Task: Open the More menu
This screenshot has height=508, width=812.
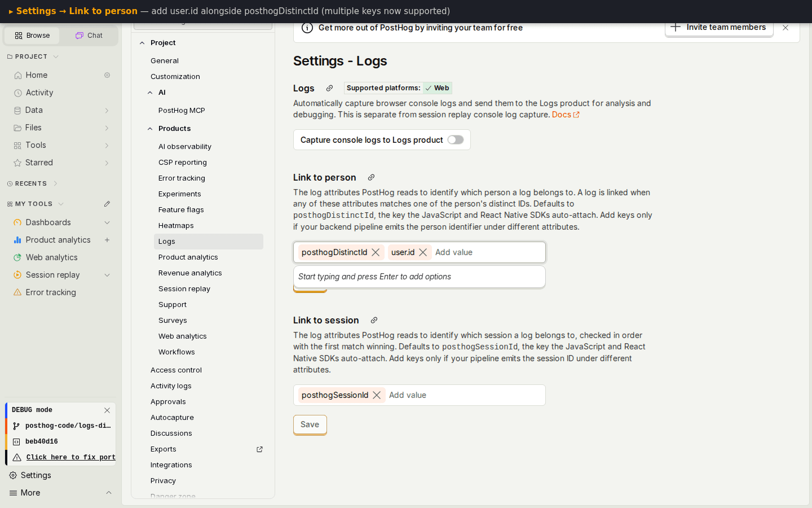Action: (61, 493)
